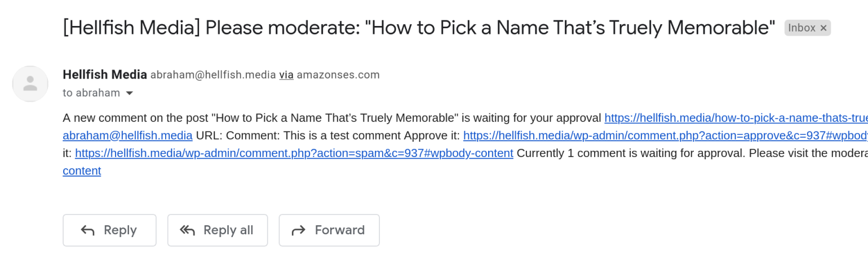Expand recipient details arrow next to abraham
The height and width of the screenshot is (271, 868).
[129, 93]
